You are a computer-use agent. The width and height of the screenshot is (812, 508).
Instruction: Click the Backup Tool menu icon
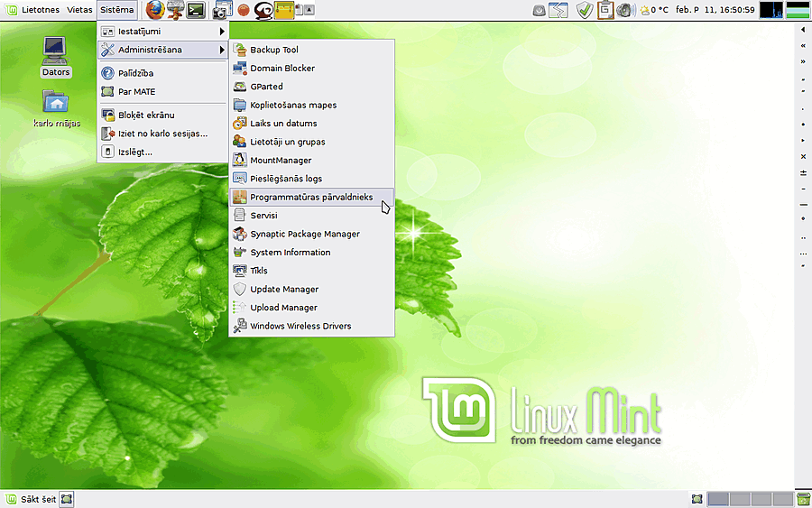click(240, 50)
